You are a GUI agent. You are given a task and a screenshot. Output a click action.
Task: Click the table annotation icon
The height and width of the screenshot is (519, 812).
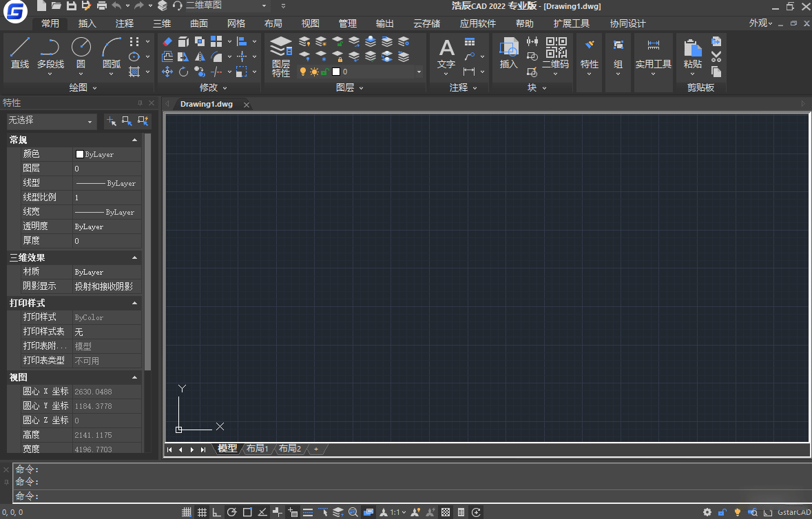[470, 42]
